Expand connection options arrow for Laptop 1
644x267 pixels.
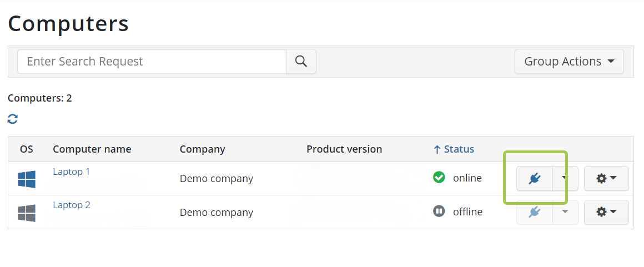click(565, 179)
